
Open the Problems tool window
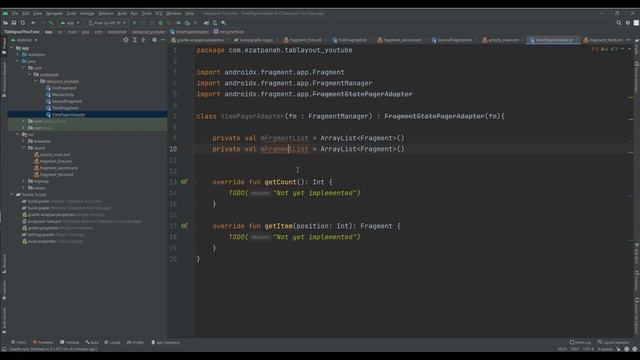[43, 342]
